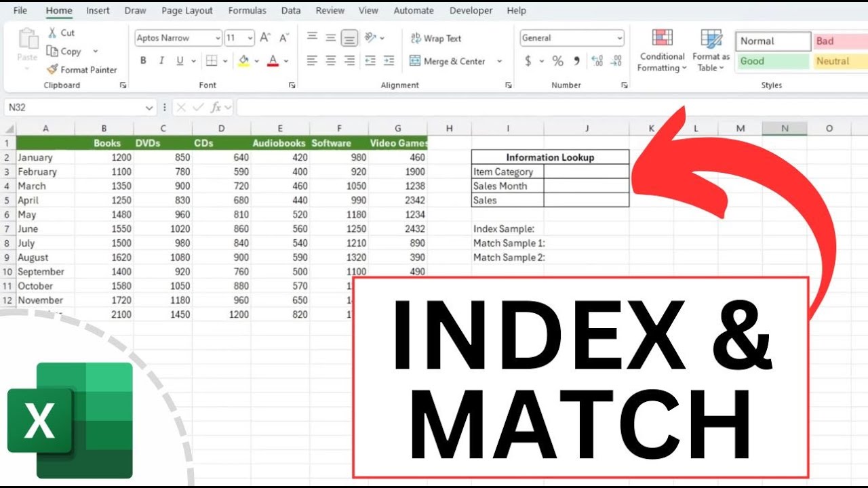Image resolution: width=868 pixels, height=488 pixels.
Task: Click the Increase Decimal icon
Action: [x=597, y=61]
